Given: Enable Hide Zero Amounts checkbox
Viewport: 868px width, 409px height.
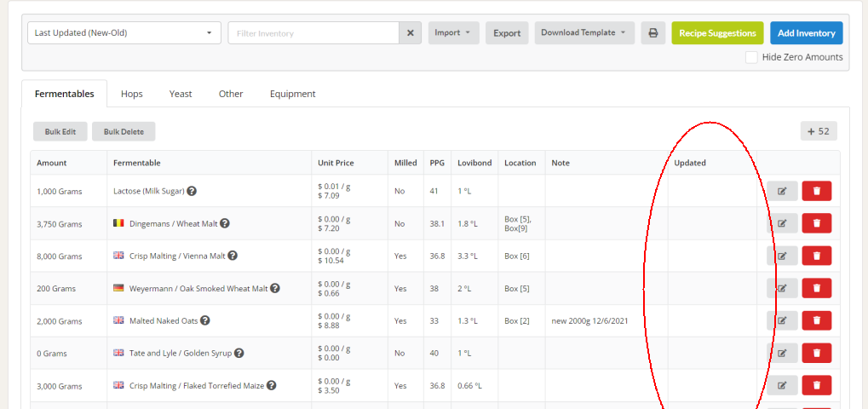Looking at the screenshot, I should (x=751, y=57).
